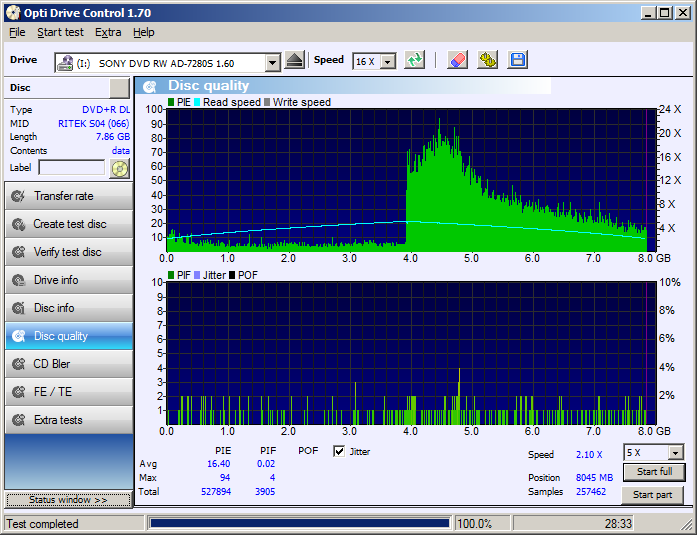Click the Test completed status text

42,524
